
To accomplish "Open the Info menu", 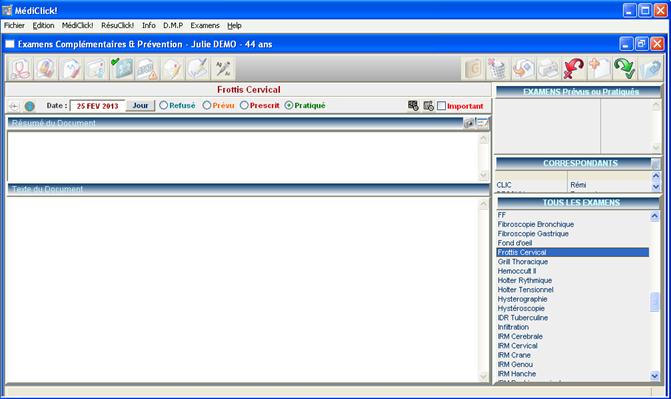I will tap(148, 26).
